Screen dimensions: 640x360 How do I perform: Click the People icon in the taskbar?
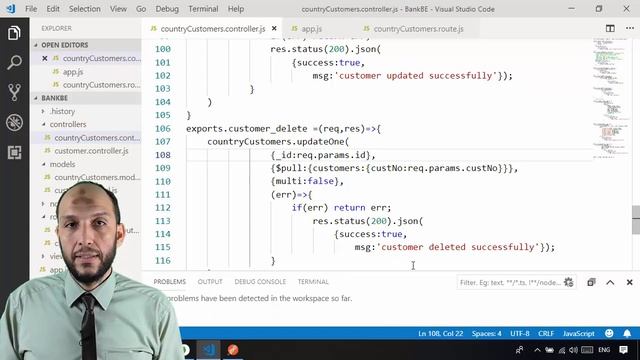pos(519,350)
